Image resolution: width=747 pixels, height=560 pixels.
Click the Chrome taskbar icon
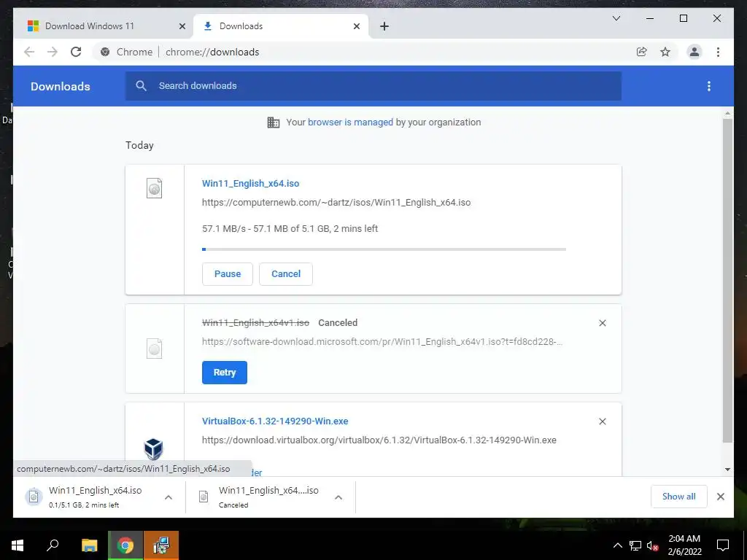tap(125, 545)
